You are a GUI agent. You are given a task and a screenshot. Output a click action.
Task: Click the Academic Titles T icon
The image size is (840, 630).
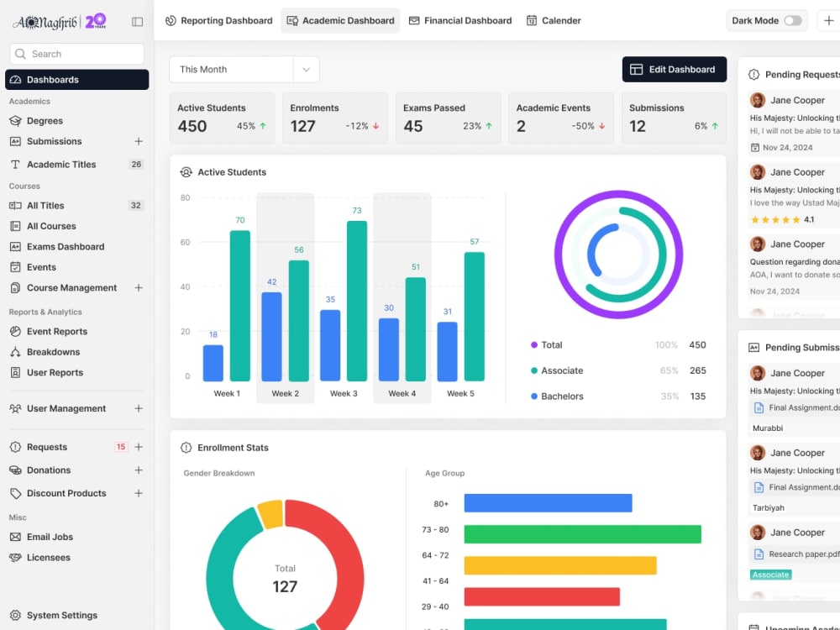click(x=15, y=165)
